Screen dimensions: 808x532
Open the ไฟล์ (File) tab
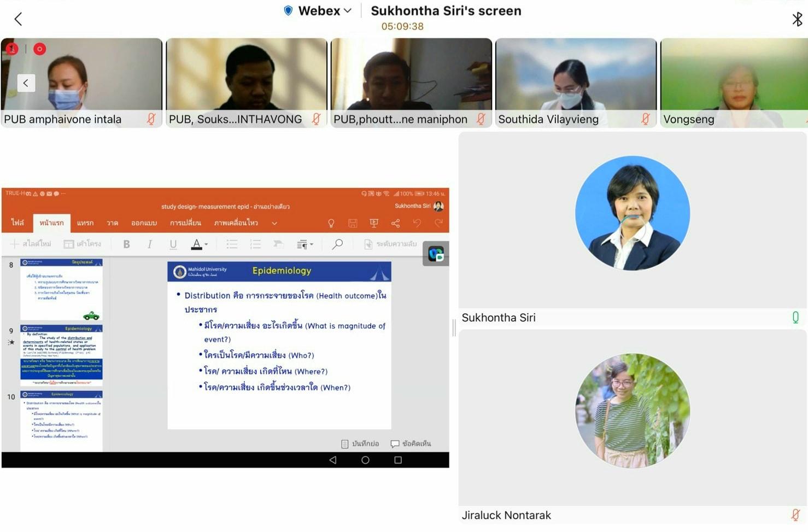coord(17,223)
